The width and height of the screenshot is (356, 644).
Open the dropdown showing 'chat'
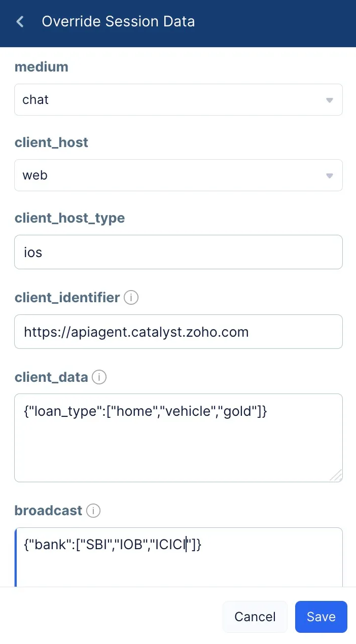172,100
